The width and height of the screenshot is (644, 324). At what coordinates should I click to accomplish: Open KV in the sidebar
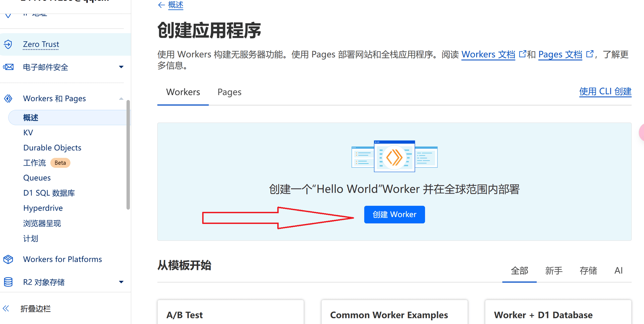pyautogui.click(x=28, y=133)
